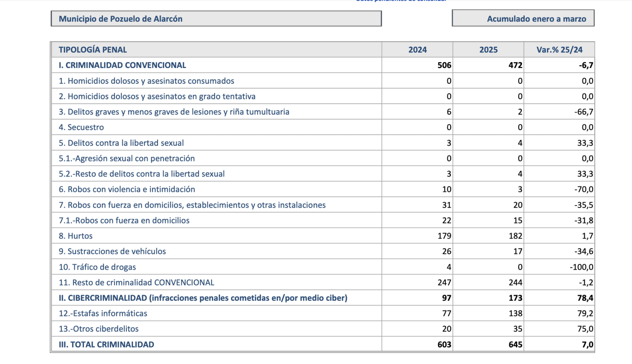Screen dimensions: 632x364
Task: Select '5. Delitos contra la libertad sexual' label
Action: pos(121,143)
